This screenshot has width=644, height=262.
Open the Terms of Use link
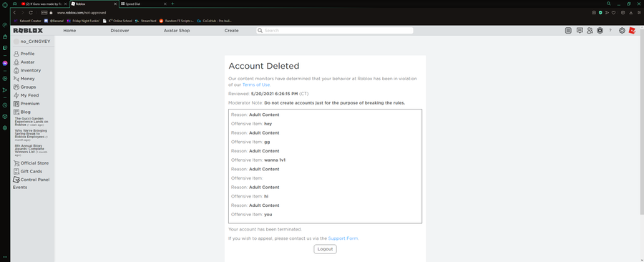tap(256, 84)
